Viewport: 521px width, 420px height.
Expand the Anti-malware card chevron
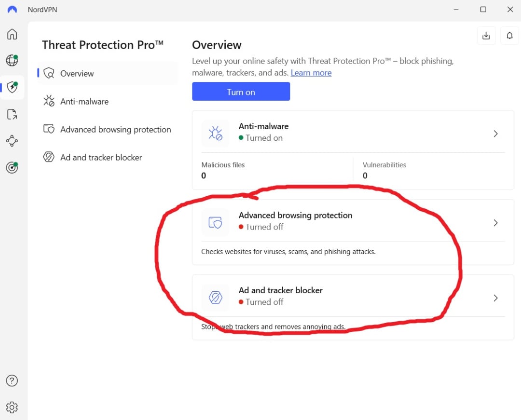tap(495, 134)
